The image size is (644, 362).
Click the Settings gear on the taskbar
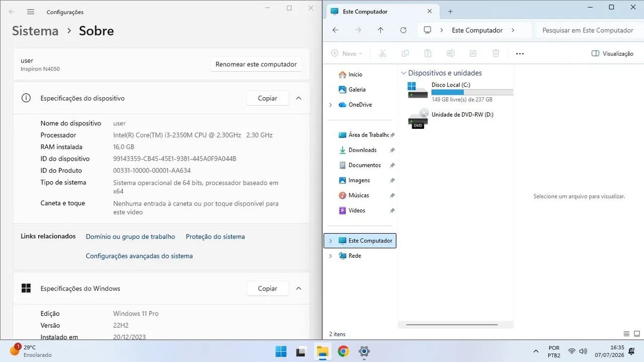click(x=364, y=351)
